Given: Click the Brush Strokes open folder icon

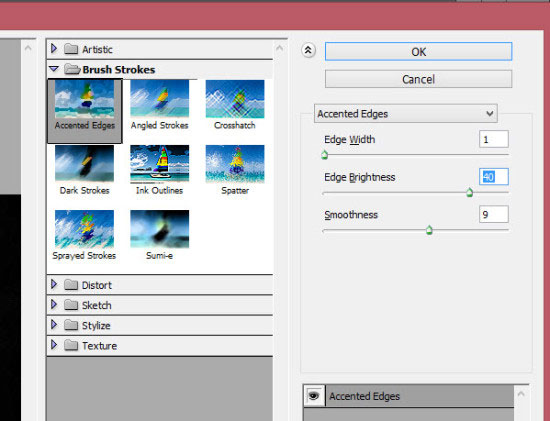Looking at the screenshot, I should tap(72, 69).
